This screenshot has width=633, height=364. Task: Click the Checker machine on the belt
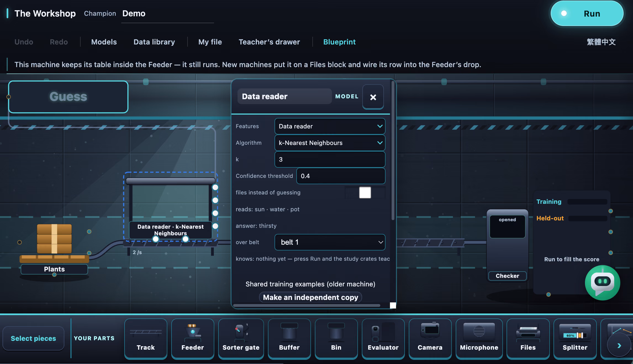coord(507,245)
